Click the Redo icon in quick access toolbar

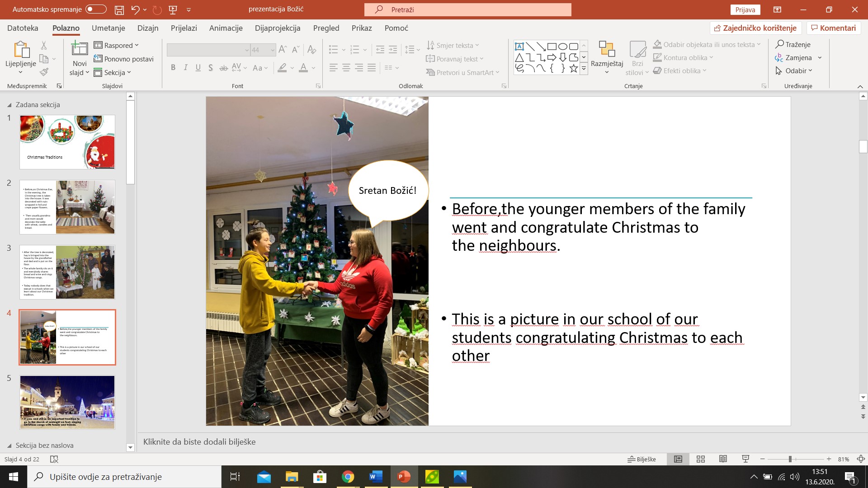click(x=157, y=9)
